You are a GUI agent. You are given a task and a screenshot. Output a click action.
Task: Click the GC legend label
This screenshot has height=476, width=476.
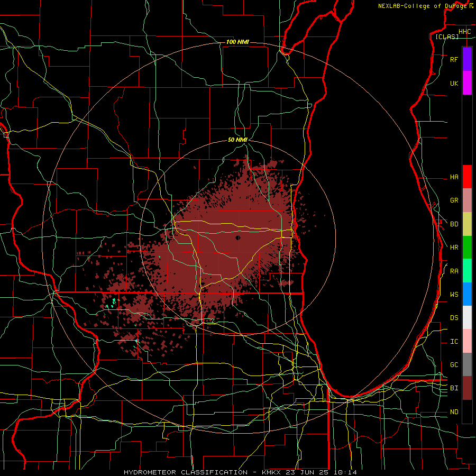(454, 365)
